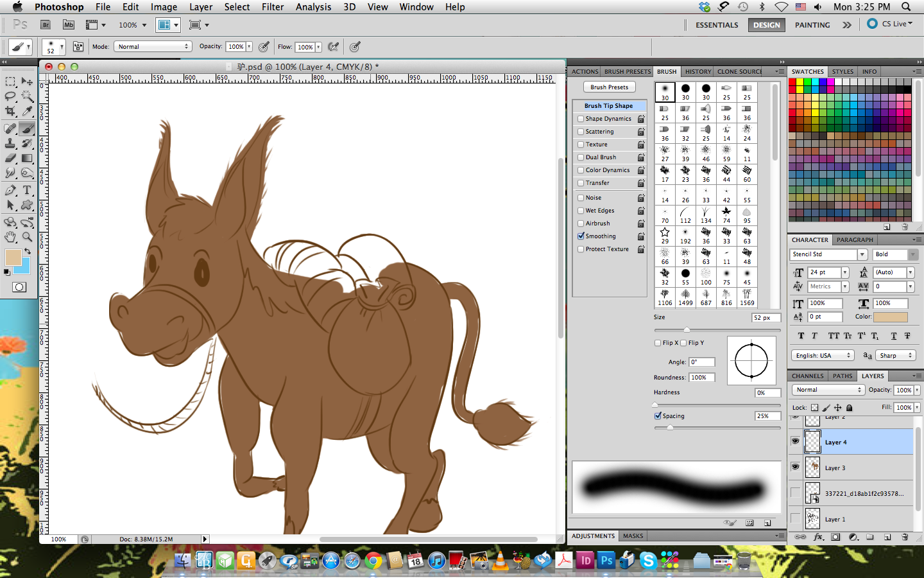924x578 pixels.
Task: Open the brush Mode dropdown set to Normal
Action: pos(153,47)
